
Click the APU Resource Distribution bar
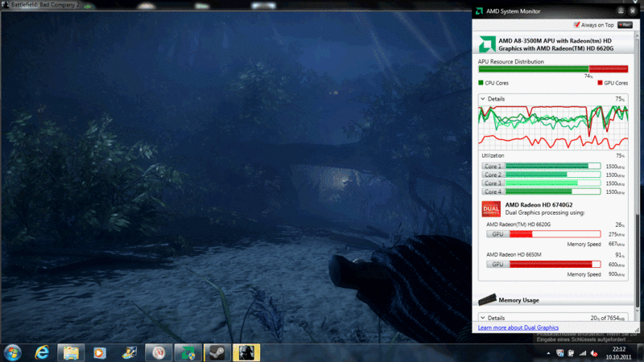[553, 69]
